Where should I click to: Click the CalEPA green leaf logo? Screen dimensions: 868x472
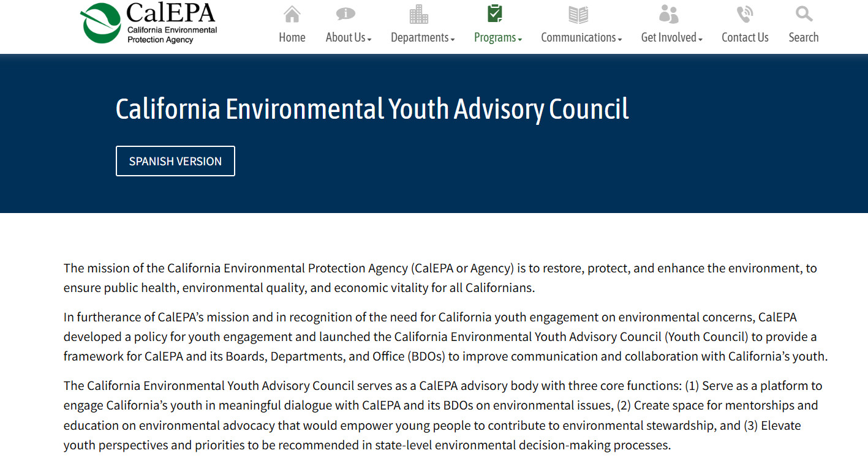click(100, 23)
